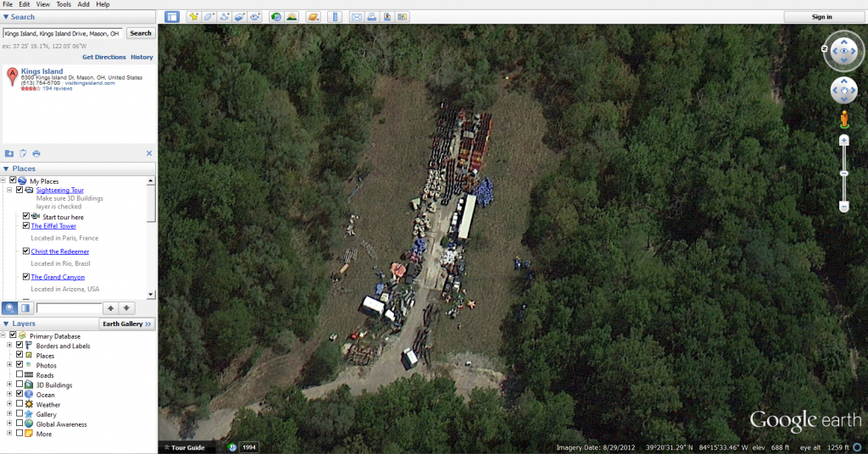Toggle sunlight across the landscape icon
Screen dimensions: 868x454
pyautogui.click(x=292, y=17)
